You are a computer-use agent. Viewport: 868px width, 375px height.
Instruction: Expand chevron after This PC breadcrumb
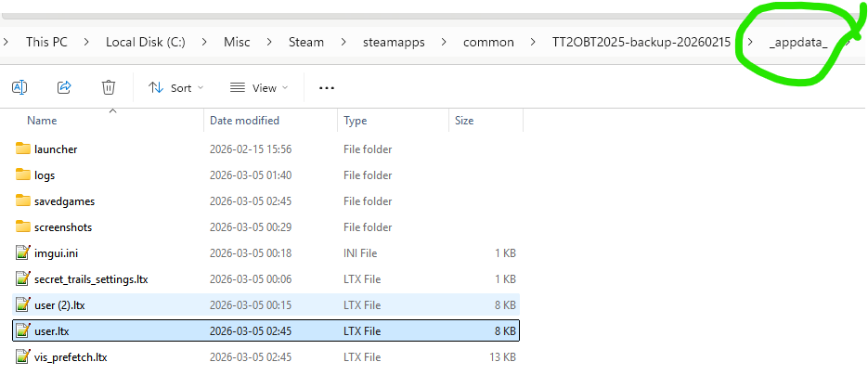pos(88,42)
